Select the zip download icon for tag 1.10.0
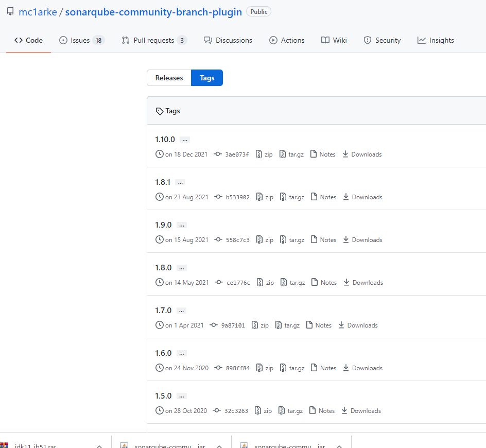 (259, 154)
